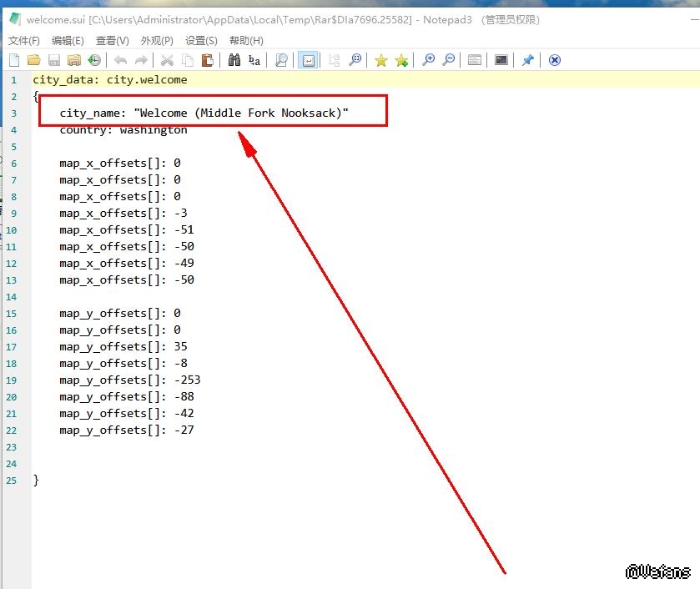The height and width of the screenshot is (589, 700).
Task: Click the Zoom out magnifier icon
Action: (x=449, y=60)
